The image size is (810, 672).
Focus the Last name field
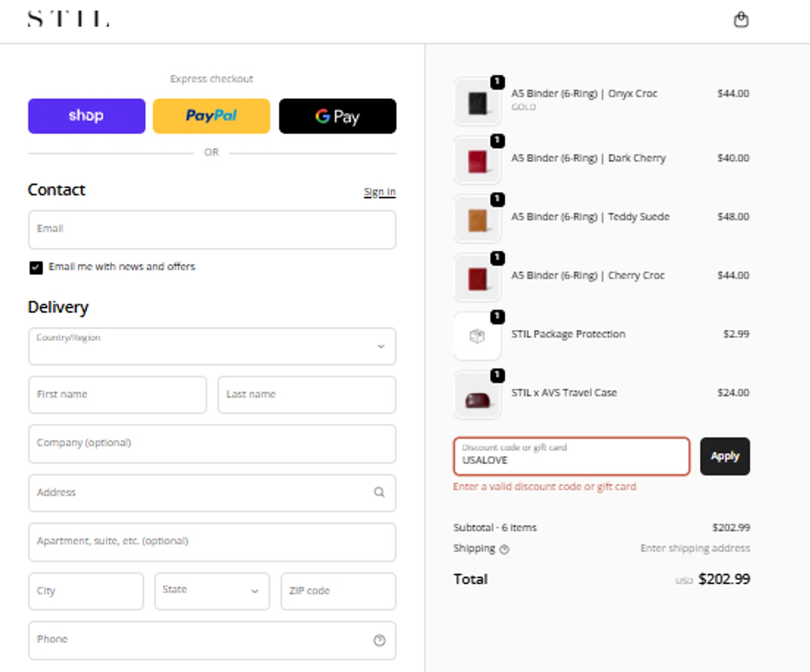click(x=307, y=395)
